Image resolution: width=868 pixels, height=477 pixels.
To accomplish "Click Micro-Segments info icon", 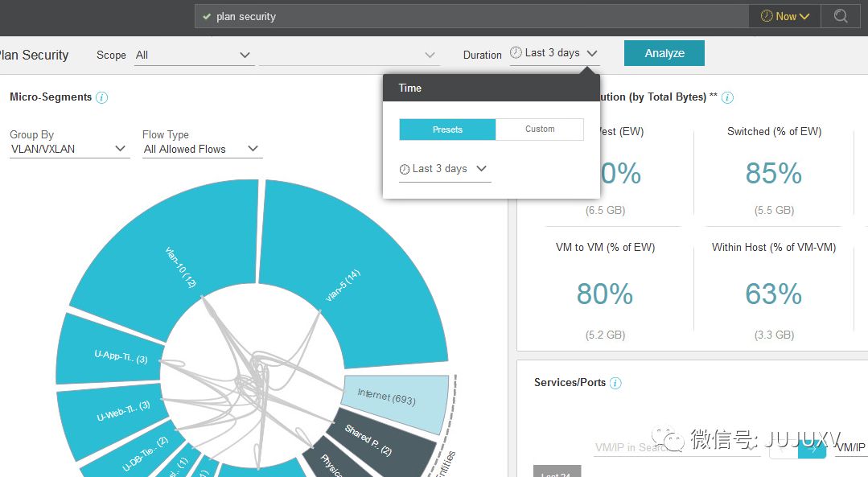I will pyautogui.click(x=102, y=97).
